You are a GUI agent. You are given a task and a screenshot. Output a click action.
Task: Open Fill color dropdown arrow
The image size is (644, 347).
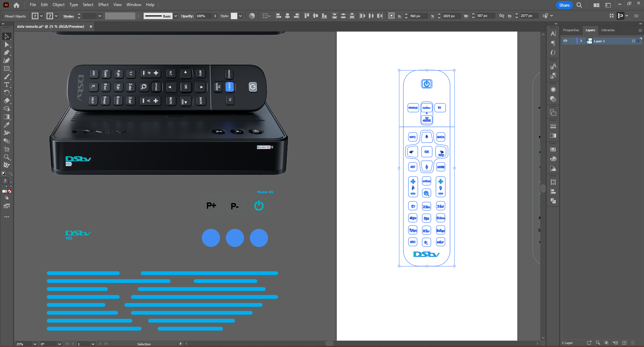[41, 16]
